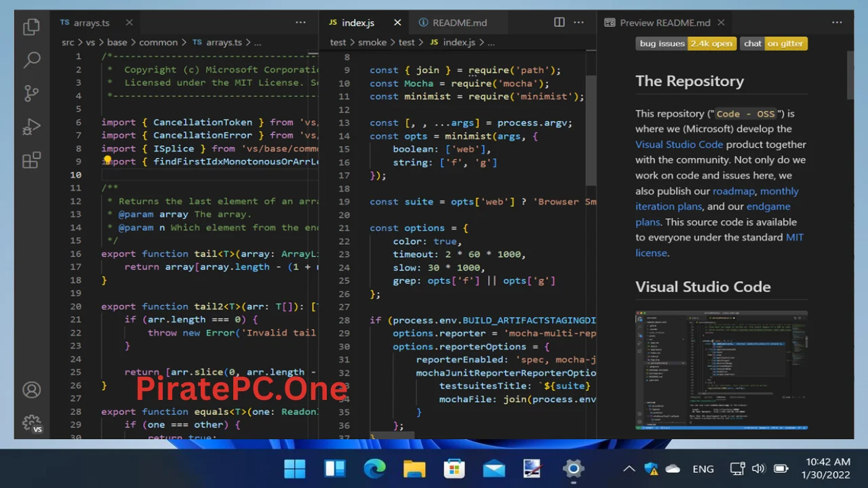Click 'const Mocha = require('mocha');' line
The height and width of the screenshot is (488, 868).
pyautogui.click(x=459, y=83)
